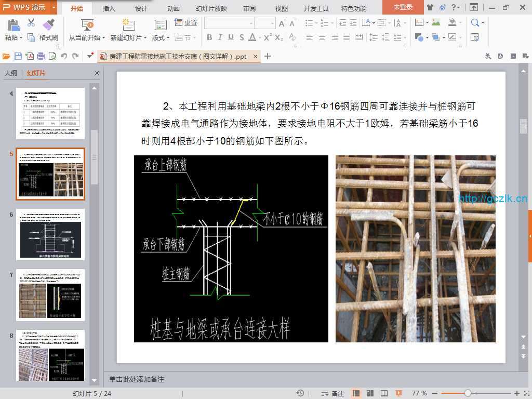Click the Format Painter brush icon
Screen dimensions: 532x399
(x=48, y=24)
